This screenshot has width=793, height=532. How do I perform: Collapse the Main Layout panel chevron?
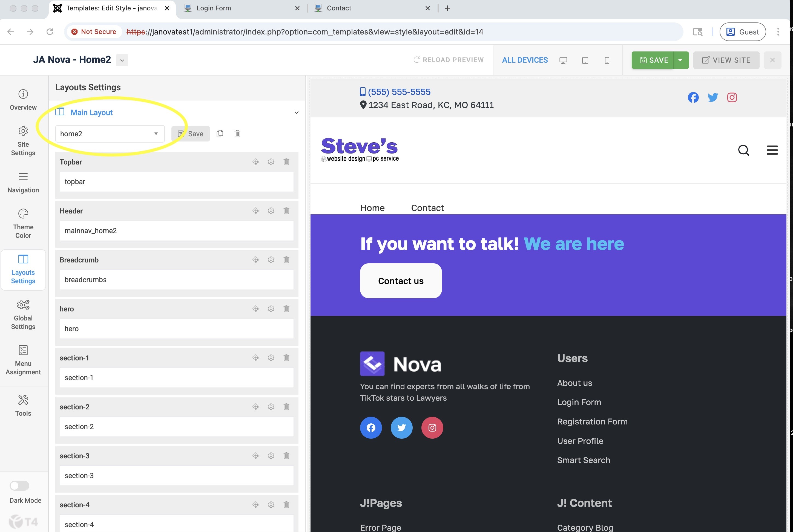click(x=296, y=112)
